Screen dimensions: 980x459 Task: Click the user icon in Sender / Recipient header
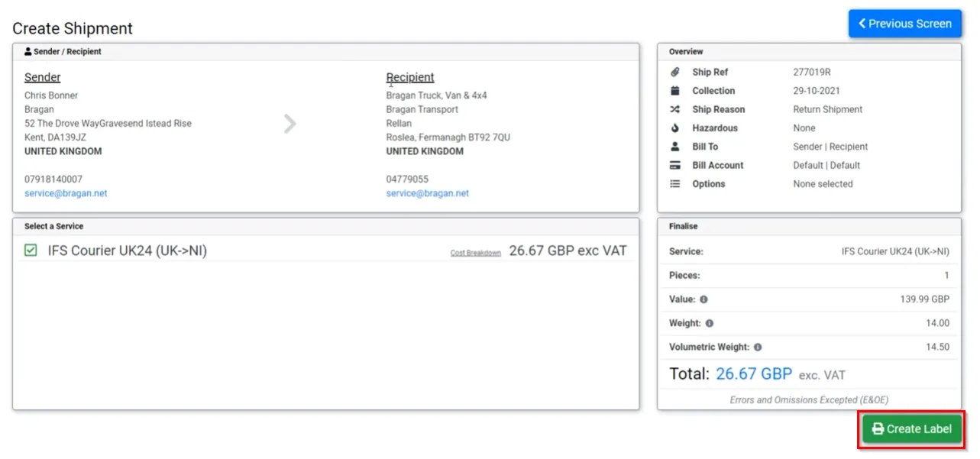pyautogui.click(x=28, y=52)
